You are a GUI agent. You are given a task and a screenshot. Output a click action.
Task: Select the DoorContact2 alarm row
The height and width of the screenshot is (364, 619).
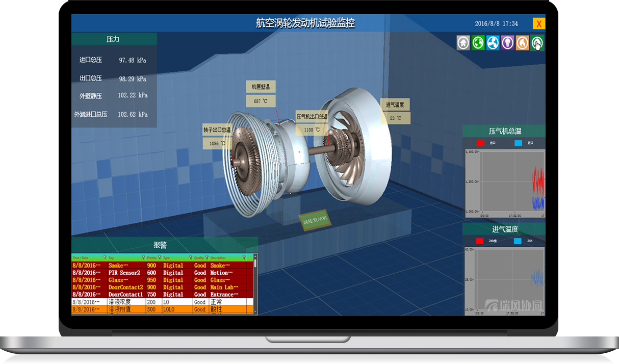[162, 287]
